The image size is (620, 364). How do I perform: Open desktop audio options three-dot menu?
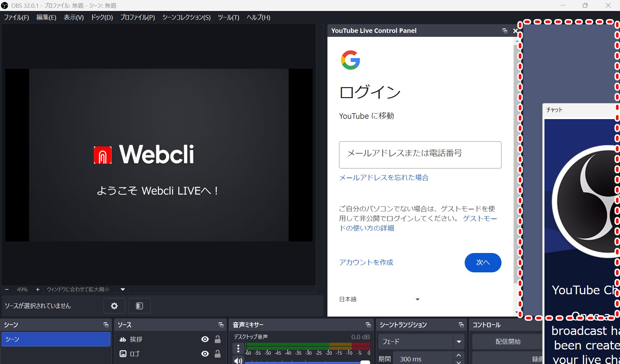pyautogui.click(x=238, y=349)
